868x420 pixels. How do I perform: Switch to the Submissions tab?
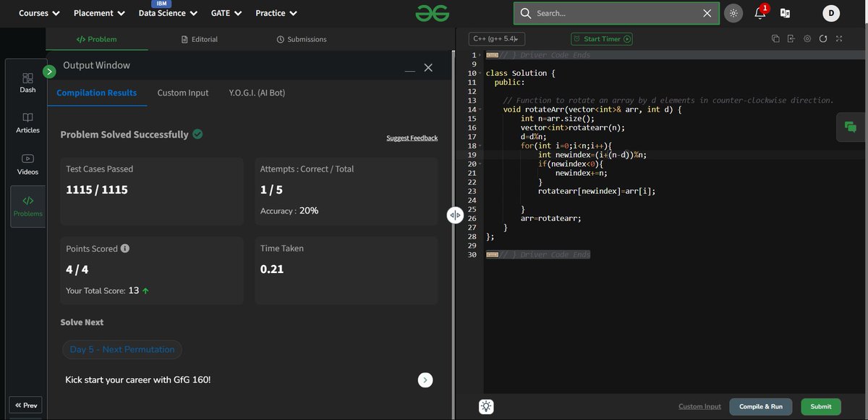(x=302, y=39)
